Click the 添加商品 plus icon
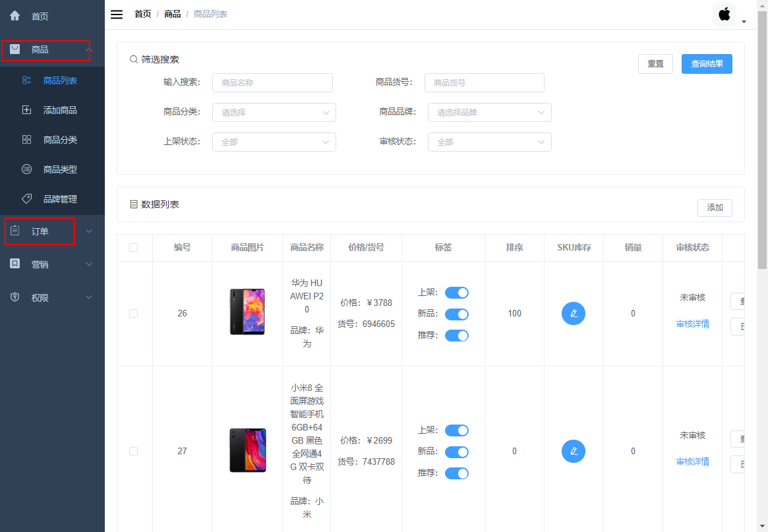This screenshot has width=768, height=532. [27, 109]
